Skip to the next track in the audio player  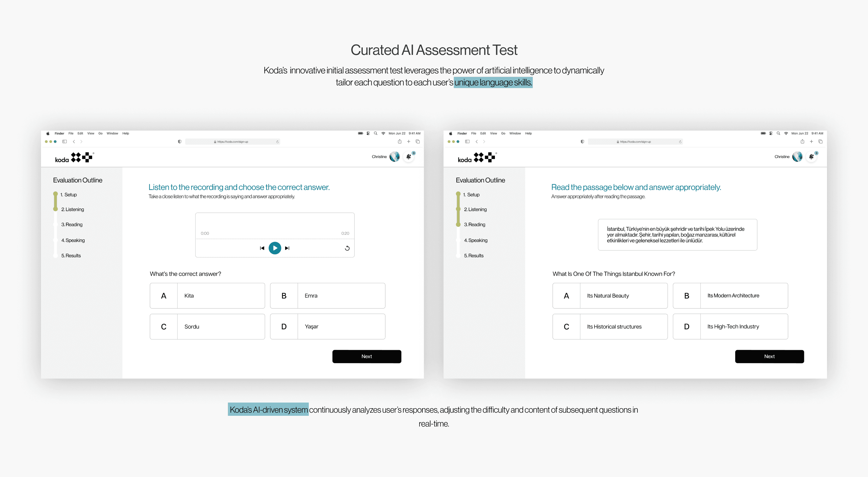(x=287, y=248)
